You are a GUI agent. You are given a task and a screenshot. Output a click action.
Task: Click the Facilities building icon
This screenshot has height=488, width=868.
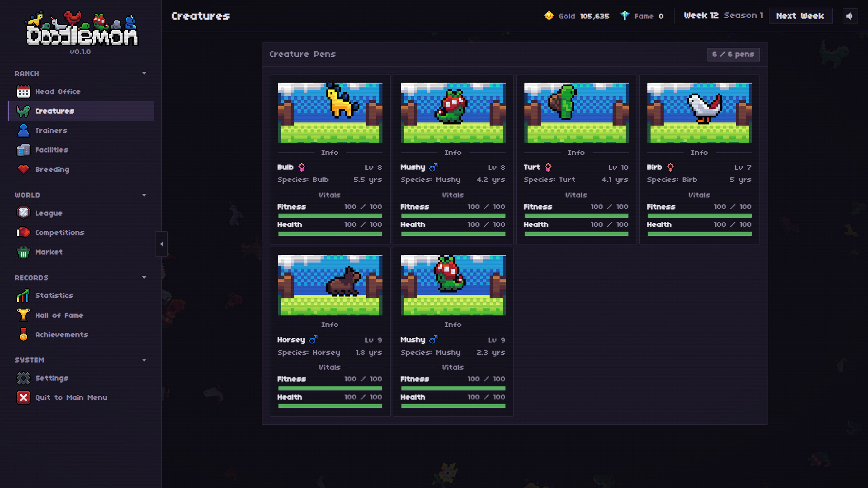coord(24,150)
